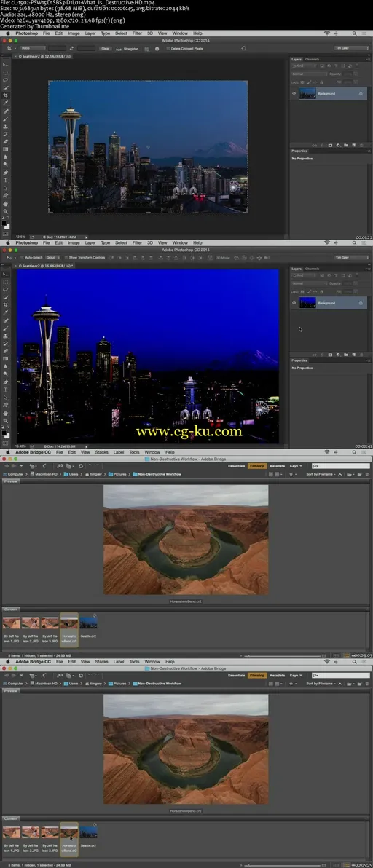
Task: Select the Type tool in the 12.5% Seattle window
Action: [x=6, y=181]
